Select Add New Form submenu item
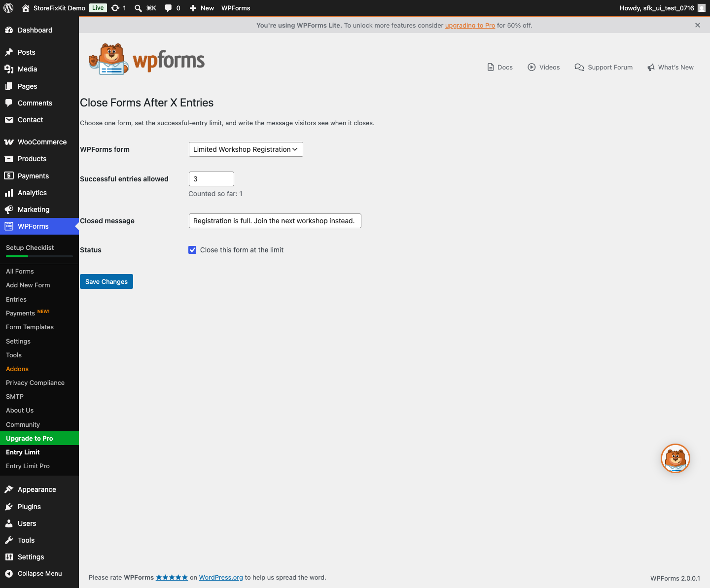 click(28, 285)
